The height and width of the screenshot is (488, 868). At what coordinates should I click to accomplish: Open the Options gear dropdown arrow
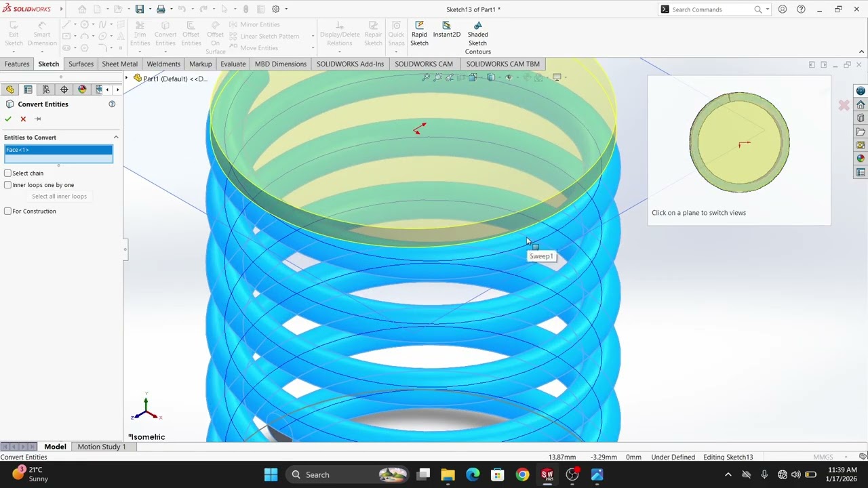point(286,9)
